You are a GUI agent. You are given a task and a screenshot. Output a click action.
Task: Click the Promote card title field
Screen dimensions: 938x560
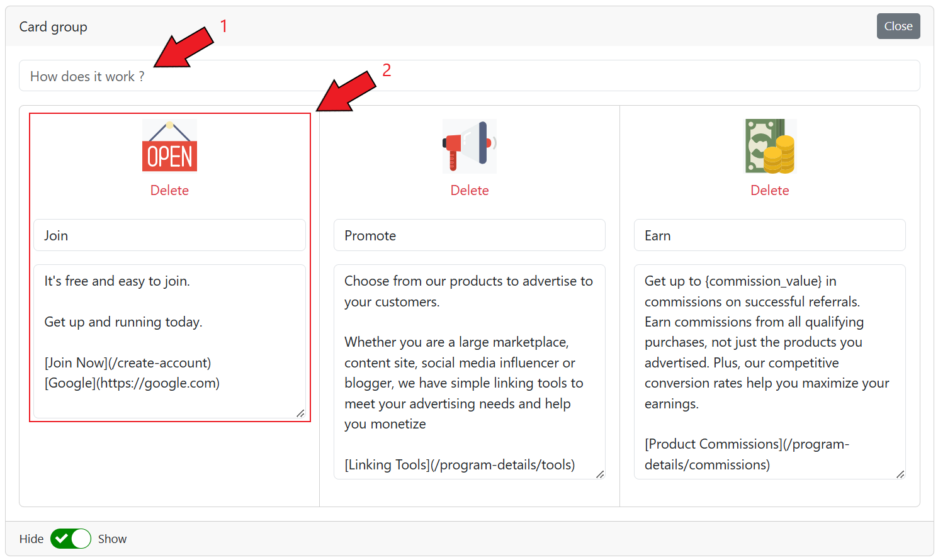(x=470, y=235)
